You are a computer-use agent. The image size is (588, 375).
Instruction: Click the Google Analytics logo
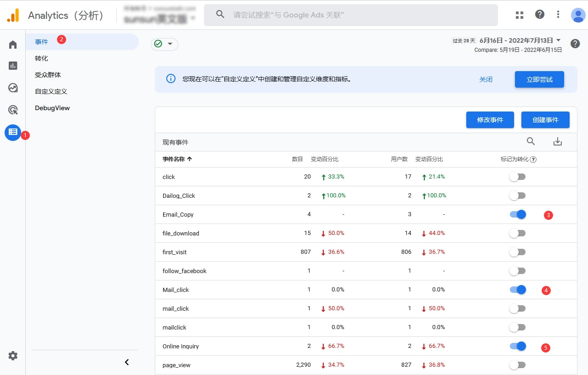(x=13, y=15)
